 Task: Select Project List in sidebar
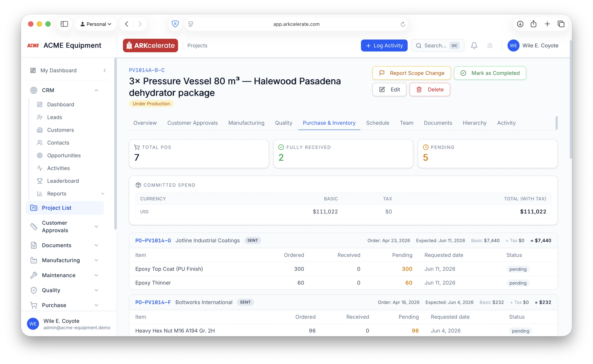pyautogui.click(x=65, y=208)
